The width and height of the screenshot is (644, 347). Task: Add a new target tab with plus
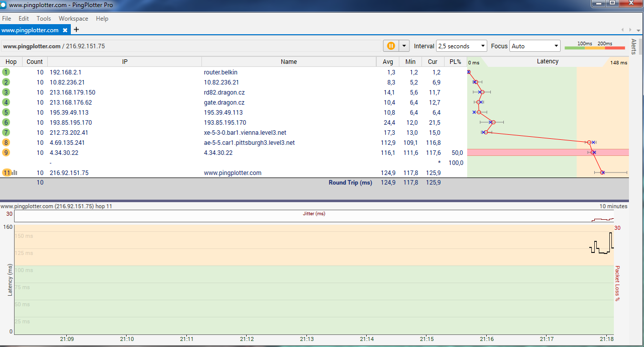tap(76, 30)
